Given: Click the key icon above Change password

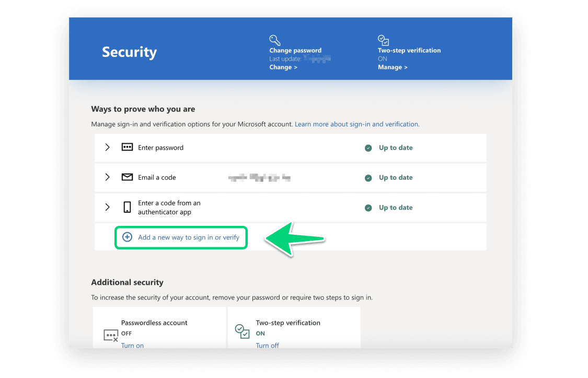Looking at the screenshot, I should [275, 40].
